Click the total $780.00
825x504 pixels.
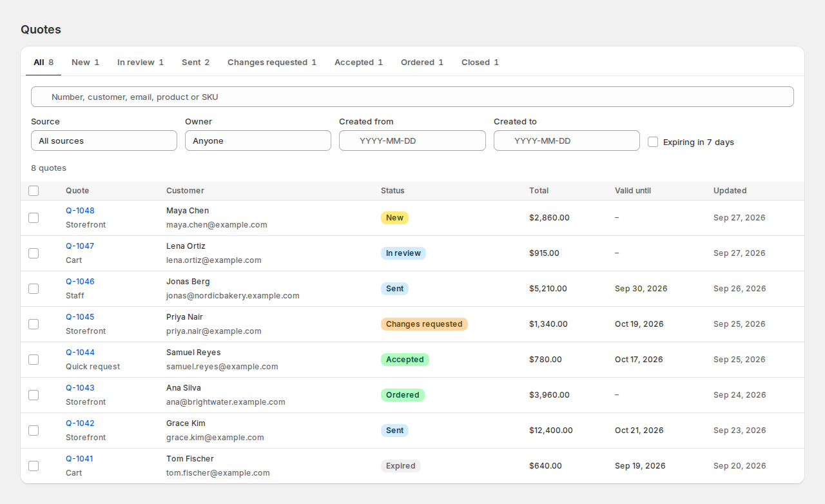click(x=545, y=360)
